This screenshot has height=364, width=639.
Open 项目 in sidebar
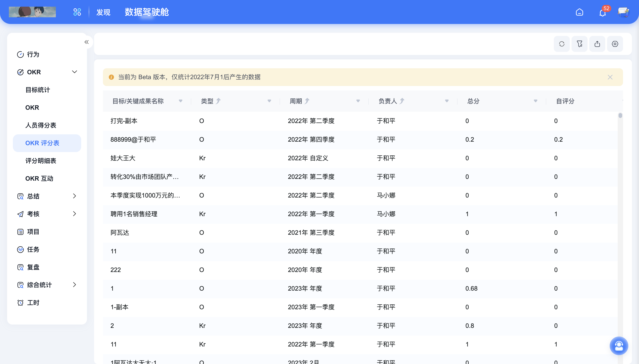(x=47, y=232)
